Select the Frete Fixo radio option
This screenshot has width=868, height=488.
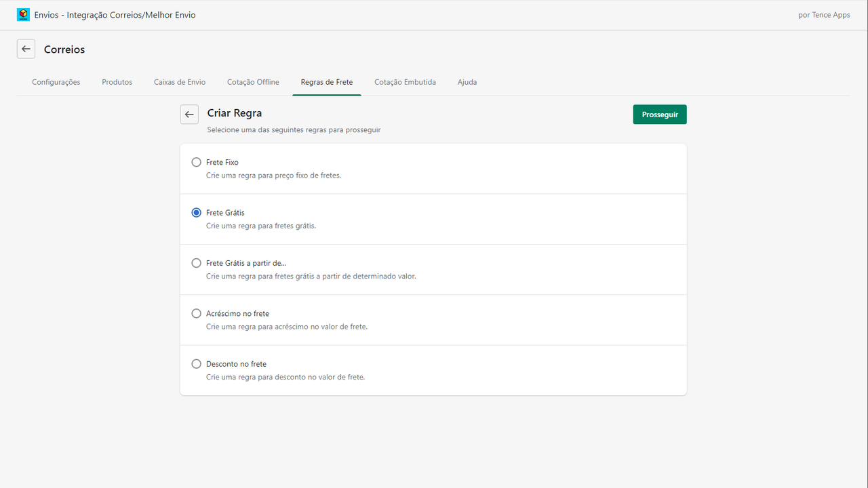[197, 162]
